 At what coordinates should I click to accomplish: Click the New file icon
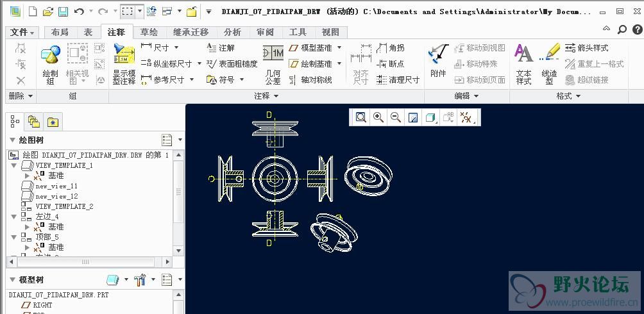tap(33, 12)
